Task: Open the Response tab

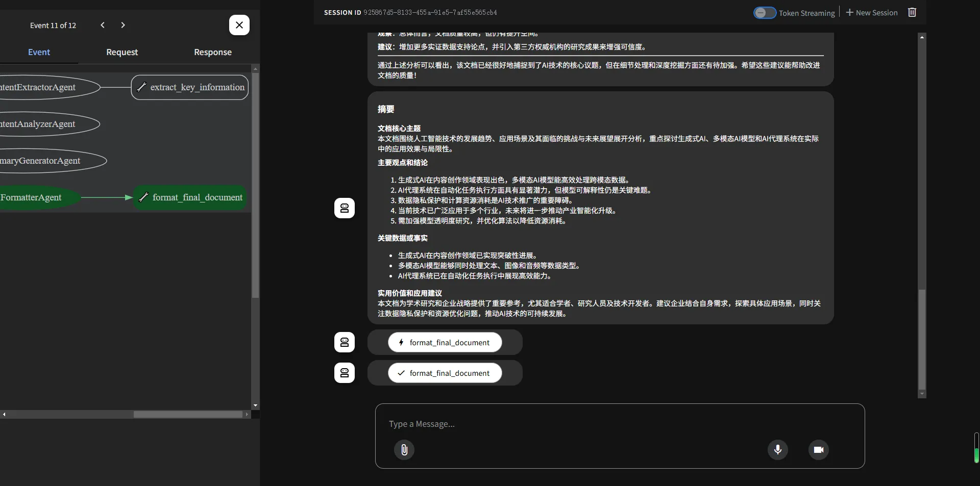Action: 213,52
